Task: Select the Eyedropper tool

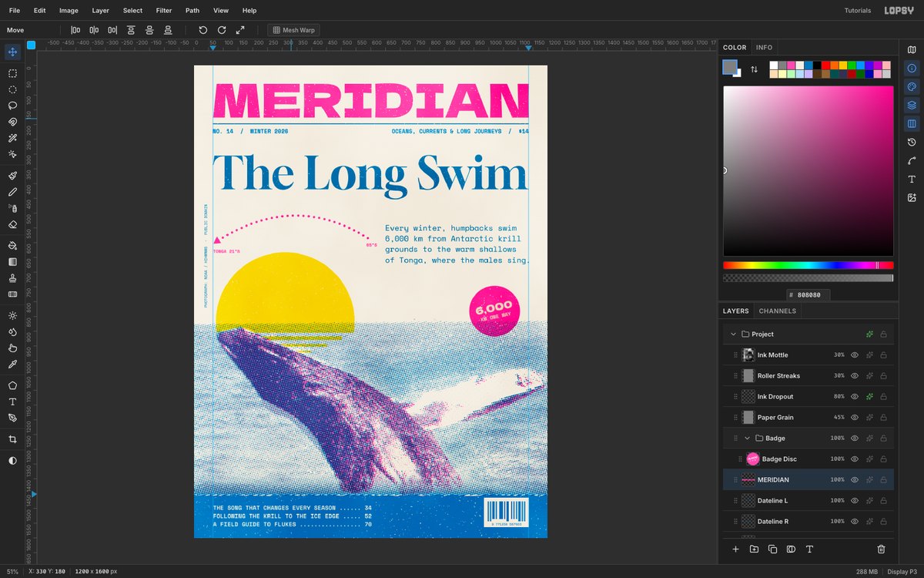Action: pos(12,365)
